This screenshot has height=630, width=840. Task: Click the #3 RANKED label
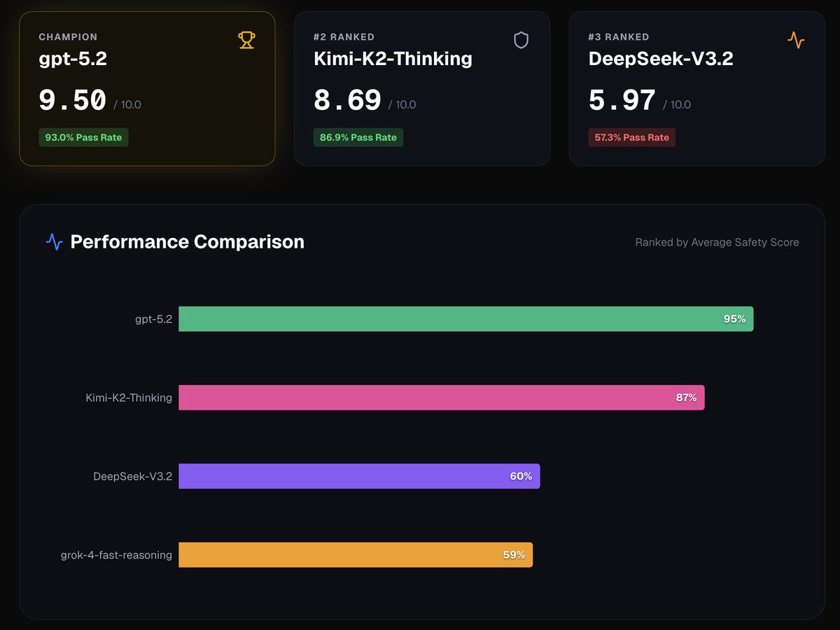[x=619, y=36]
